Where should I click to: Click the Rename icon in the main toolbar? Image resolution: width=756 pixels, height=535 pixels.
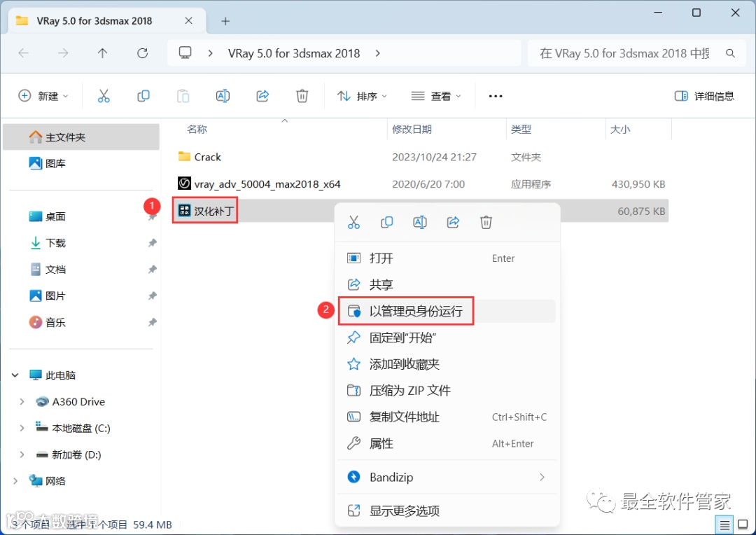(223, 96)
